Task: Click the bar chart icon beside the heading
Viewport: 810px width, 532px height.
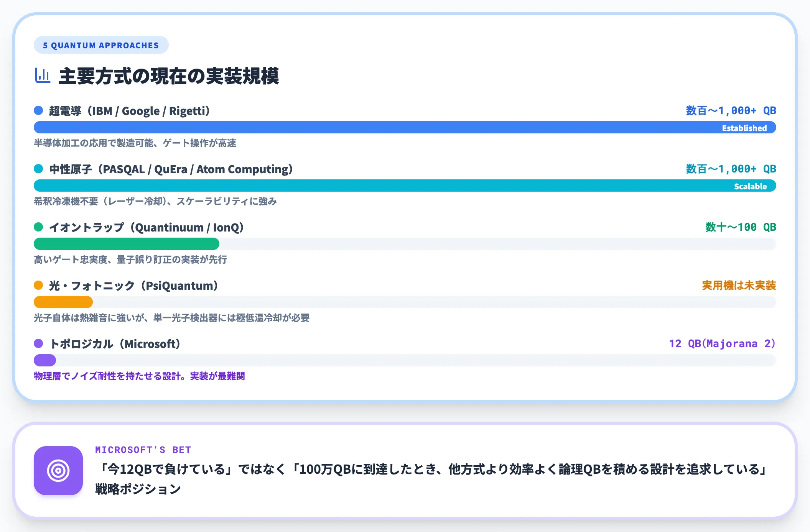Action: pyautogui.click(x=43, y=76)
